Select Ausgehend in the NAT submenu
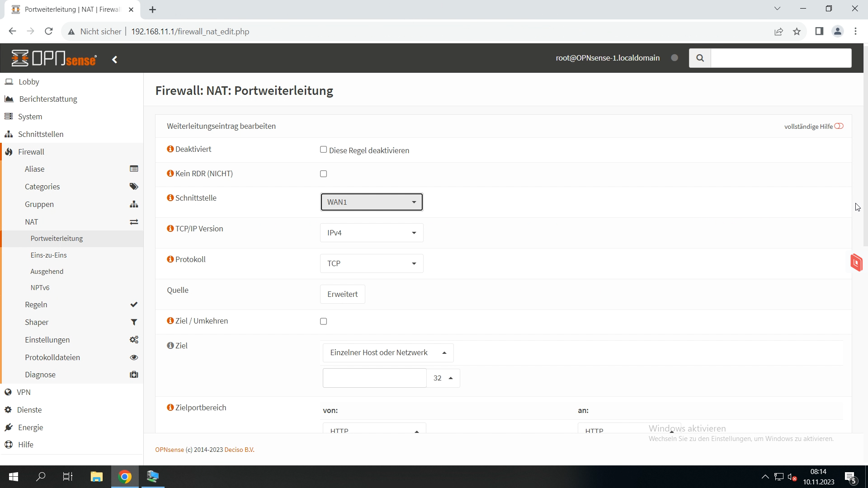Screen dimensions: 868x488 (x=47, y=272)
